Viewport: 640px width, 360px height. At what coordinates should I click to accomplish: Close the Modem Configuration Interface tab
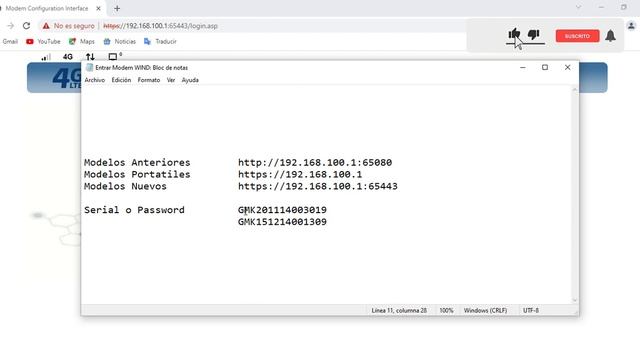(x=98, y=8)
